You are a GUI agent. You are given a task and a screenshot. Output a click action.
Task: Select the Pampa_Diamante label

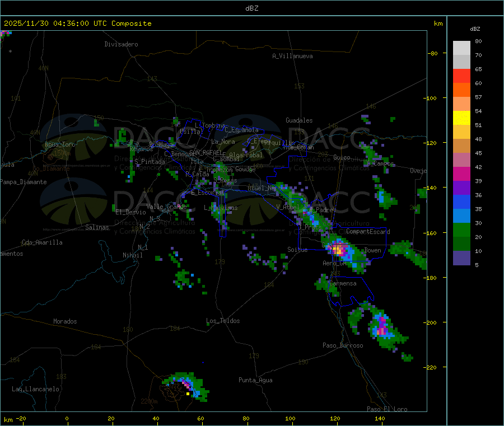point(24,182)
